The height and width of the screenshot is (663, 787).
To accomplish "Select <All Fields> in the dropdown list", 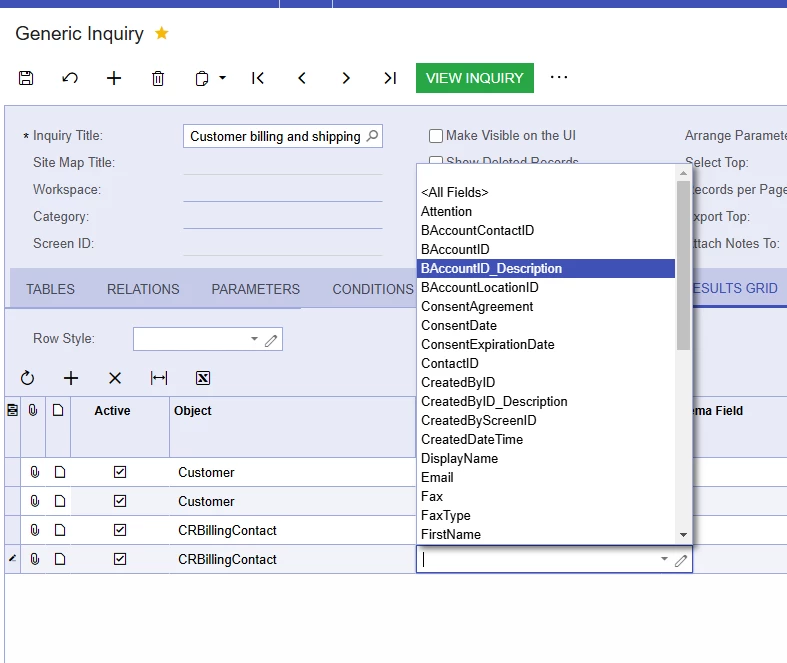I will coord(546,193).
